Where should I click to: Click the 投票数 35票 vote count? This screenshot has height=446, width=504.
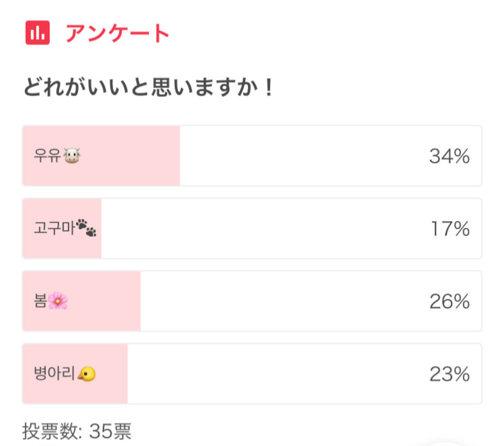click(77, 431)
